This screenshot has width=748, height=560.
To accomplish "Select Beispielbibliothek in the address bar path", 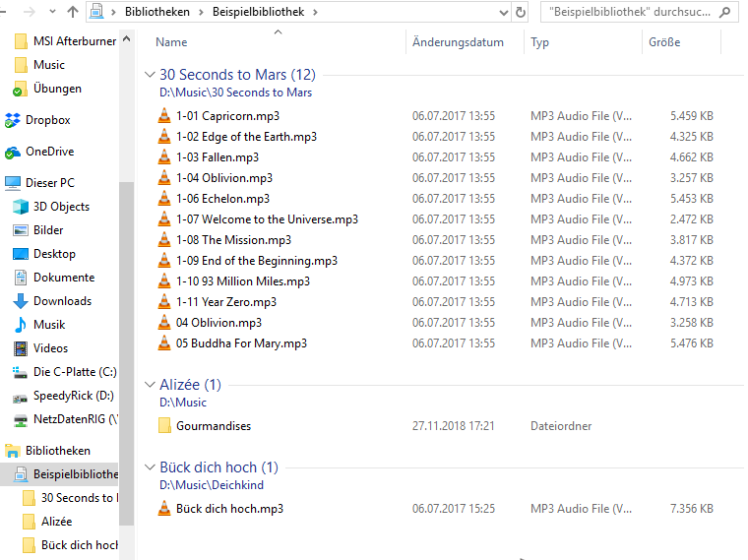I will (258, 12).
